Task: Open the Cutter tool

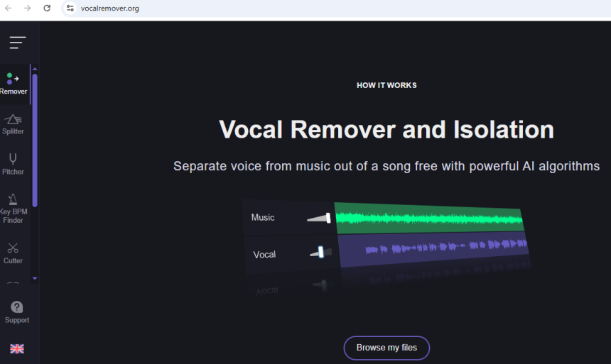Action: click(x=13, y=253)
